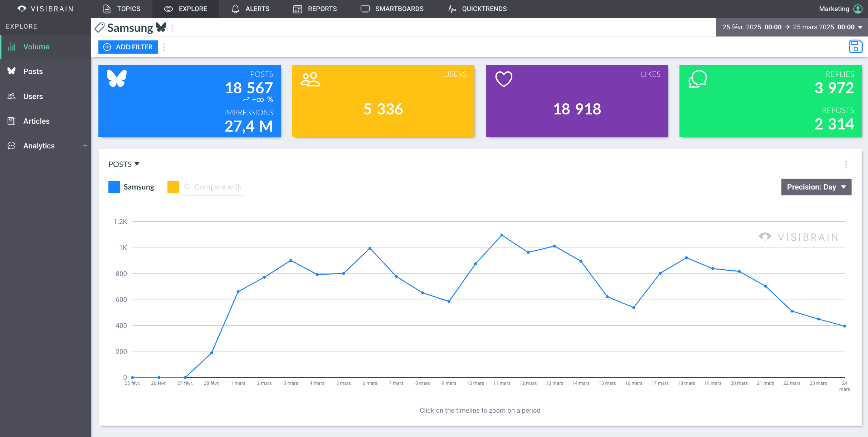Click the Samsung topic title
The height and width of the screenshot is (437, 868).
coord(130,28)
